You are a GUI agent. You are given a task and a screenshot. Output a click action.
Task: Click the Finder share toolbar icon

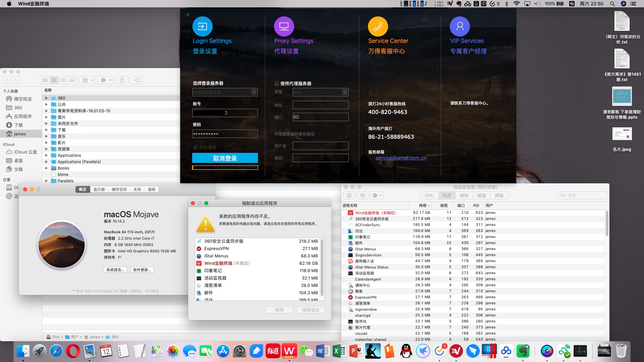(x=122, y=80)
